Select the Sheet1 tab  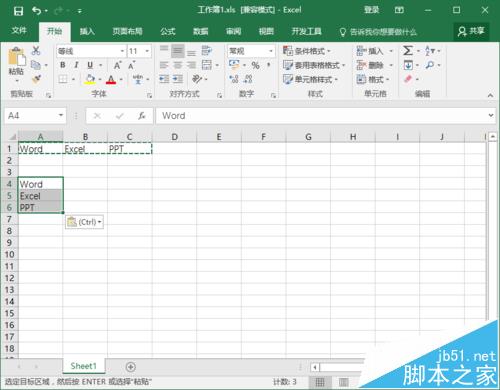pos(83,366)
